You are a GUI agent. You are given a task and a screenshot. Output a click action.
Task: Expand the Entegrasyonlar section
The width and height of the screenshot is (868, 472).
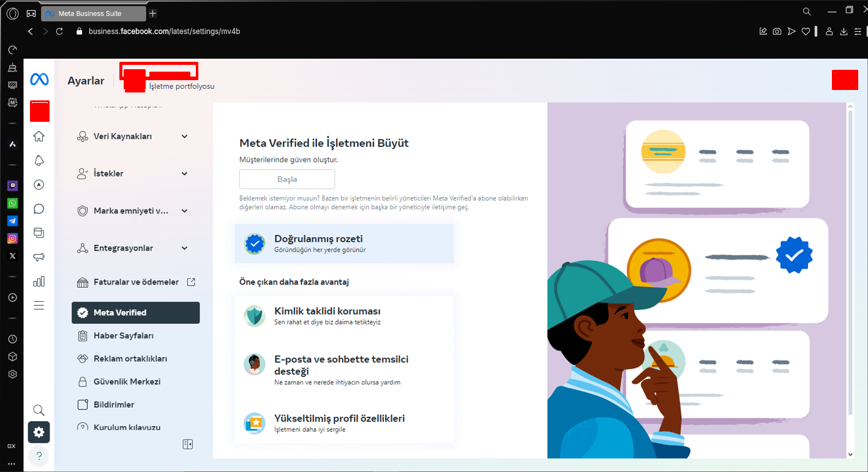[x=133, y=249]
